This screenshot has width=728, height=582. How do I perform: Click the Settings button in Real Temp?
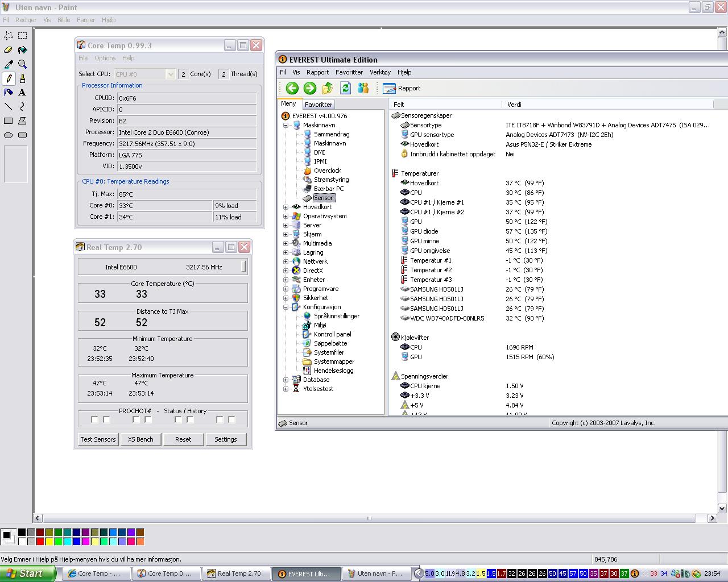click(226, 439)
